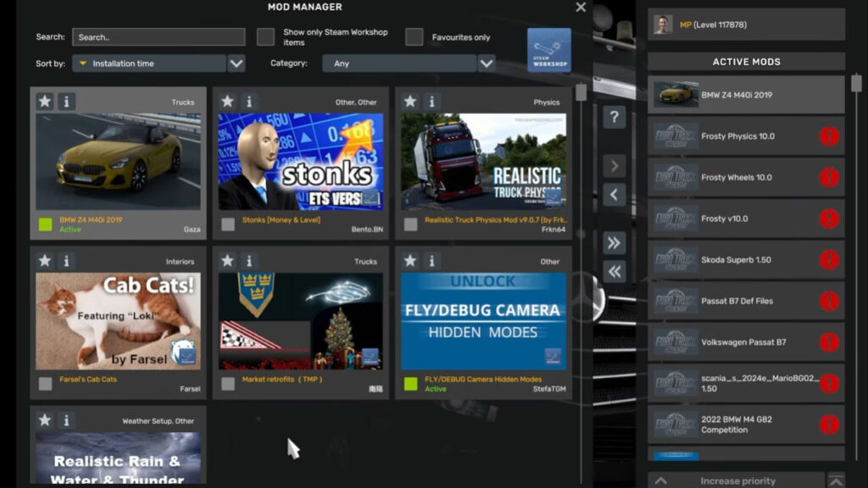This screenshot has height=488, width=868.
Task: Show info for FLY/DEBUG Camera card
Action: [431, 261]
